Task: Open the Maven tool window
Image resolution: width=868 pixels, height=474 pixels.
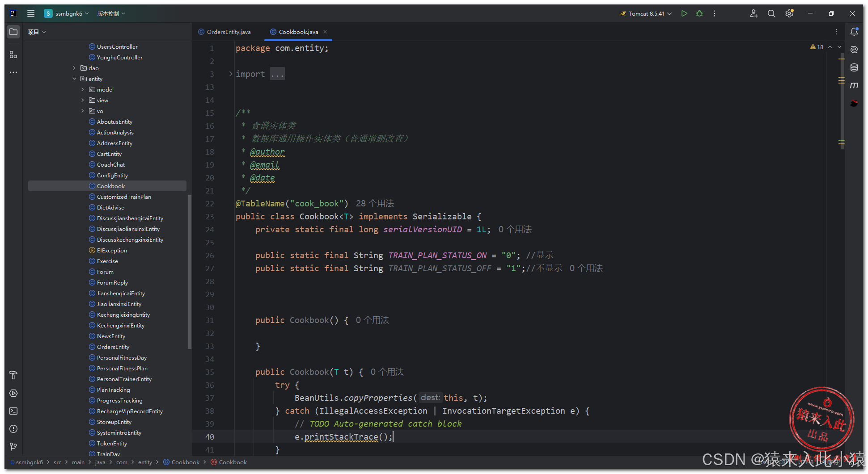Action: 854,85
